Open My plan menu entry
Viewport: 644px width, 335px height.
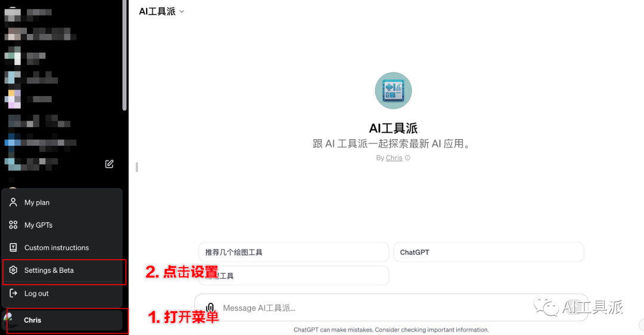[62, 202]
